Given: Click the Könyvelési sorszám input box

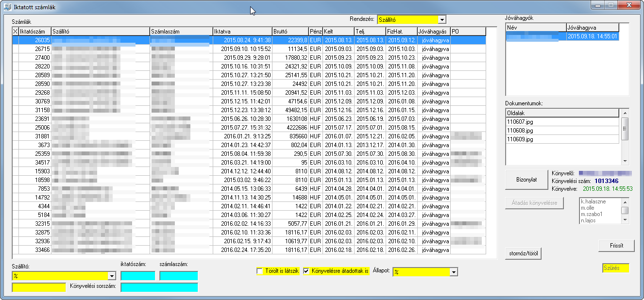Looking at the screenshot, I should 159,287.
